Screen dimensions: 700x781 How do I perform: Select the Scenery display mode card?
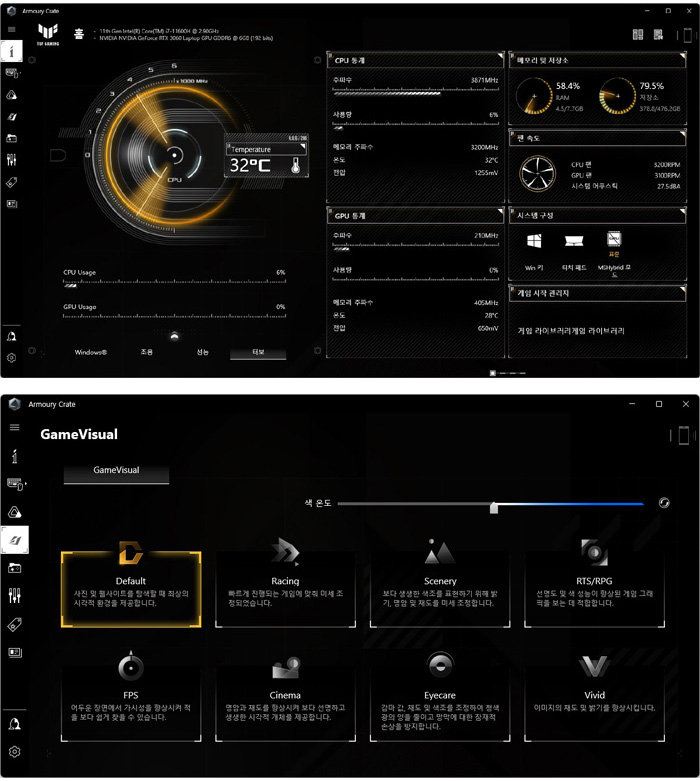[x=440, y=589]
